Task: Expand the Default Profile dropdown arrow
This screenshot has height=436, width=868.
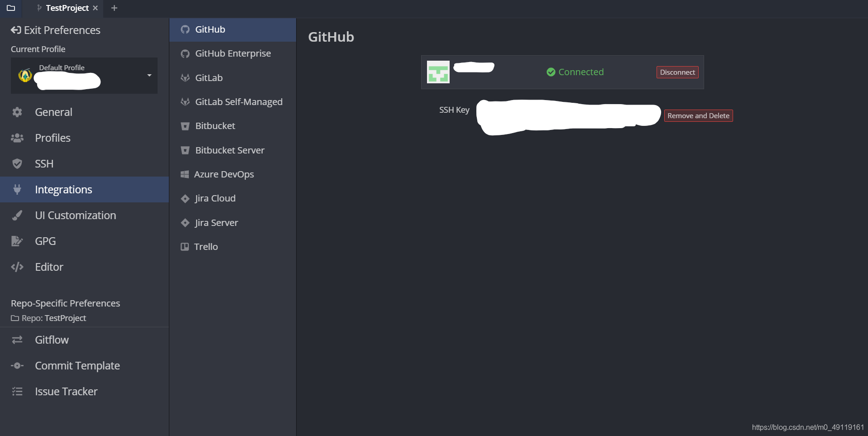Action: 149,75
